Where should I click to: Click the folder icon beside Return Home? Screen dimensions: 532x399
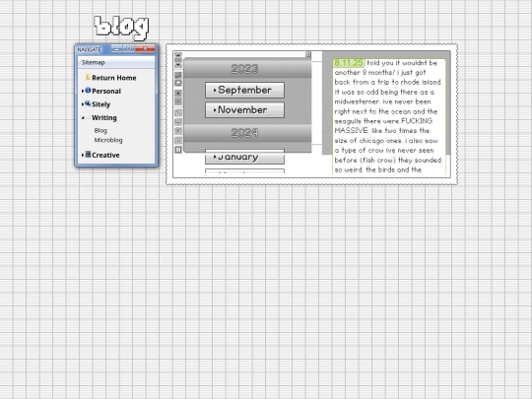tap(88, 77)
